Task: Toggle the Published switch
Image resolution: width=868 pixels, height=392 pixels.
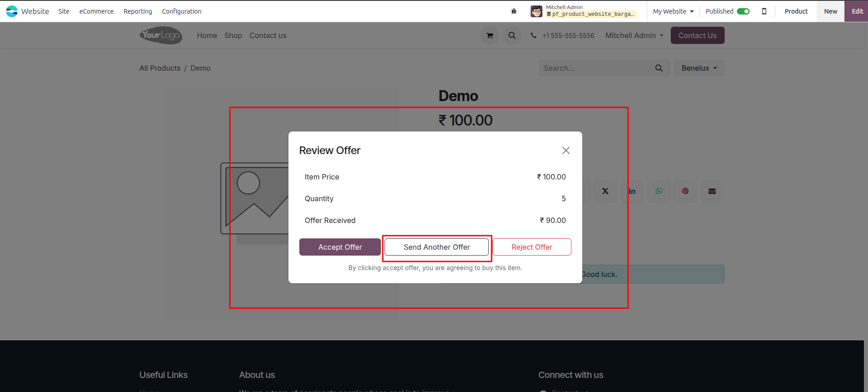Action: point(743,11)
